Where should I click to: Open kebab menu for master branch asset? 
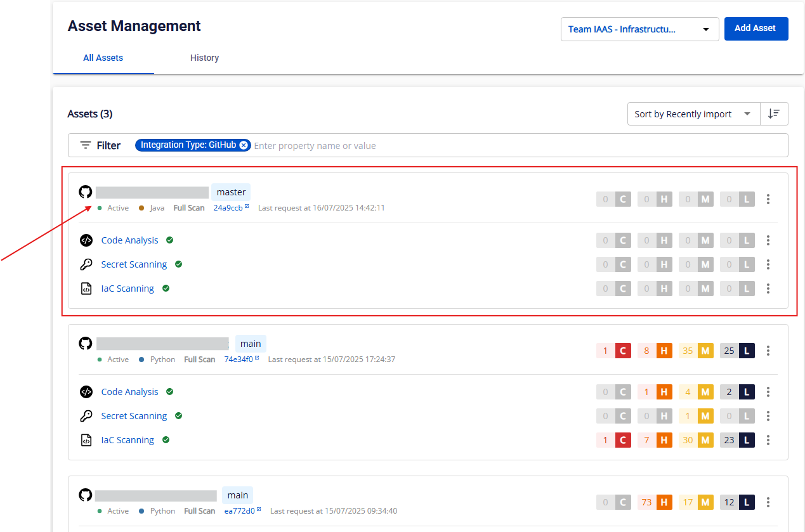click(x=768, y=199)
